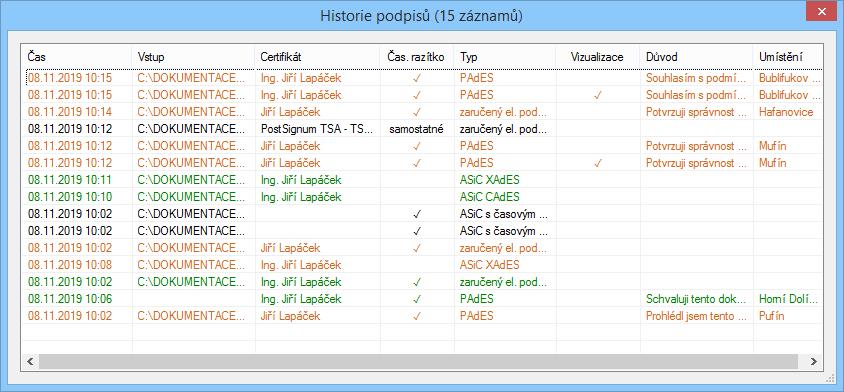Viewport: 844px width, 392px height.
Task: Click ASiC XAdES in the 10:08 row
Action: 490,265
